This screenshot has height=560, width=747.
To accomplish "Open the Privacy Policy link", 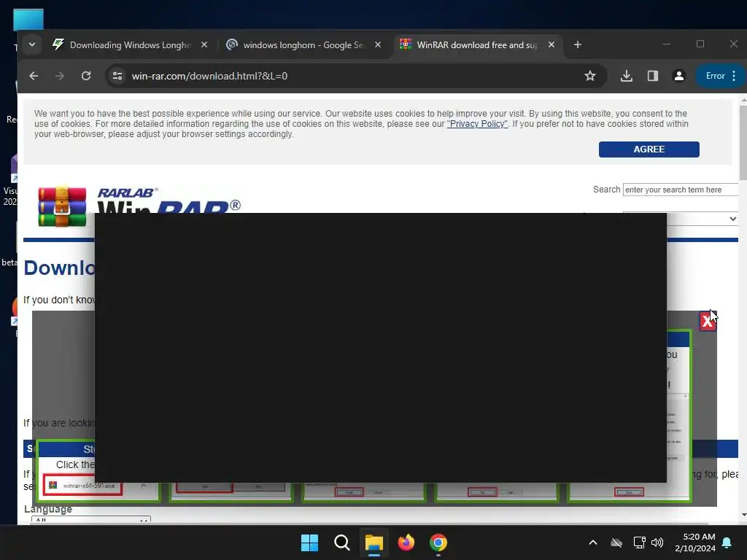I will point(477,124).
